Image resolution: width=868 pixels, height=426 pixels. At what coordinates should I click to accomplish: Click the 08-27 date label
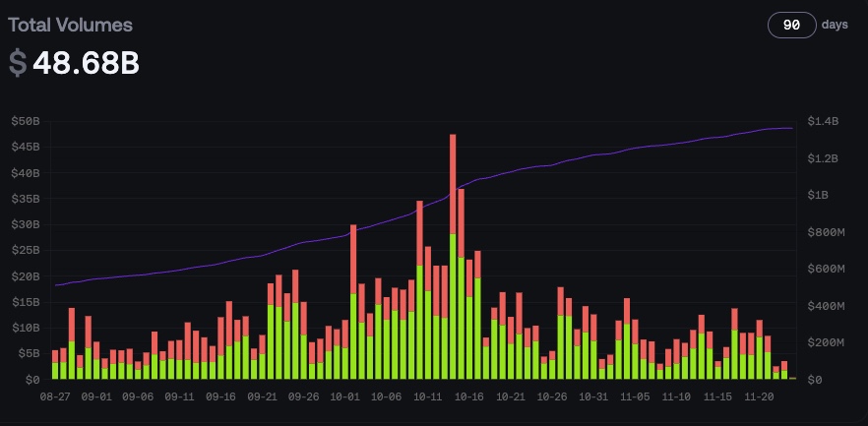point(54,397)
